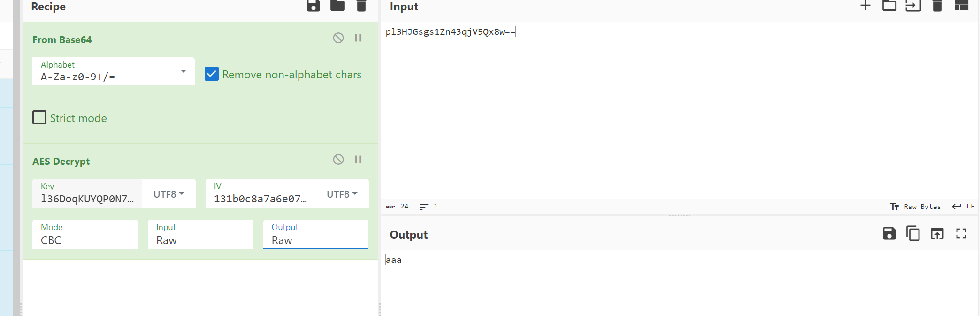Replace input with output icon
Image resolution: width=980 pixels, height=316 pixels.
(937, 233)
